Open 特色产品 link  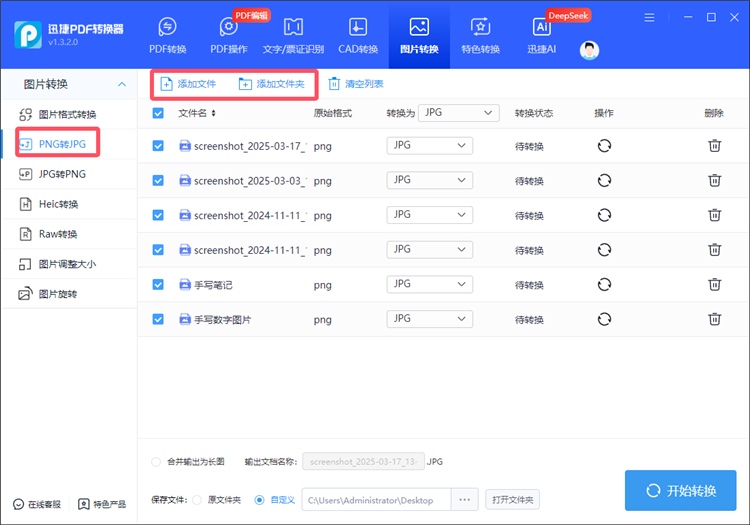(x=102, y=504)
